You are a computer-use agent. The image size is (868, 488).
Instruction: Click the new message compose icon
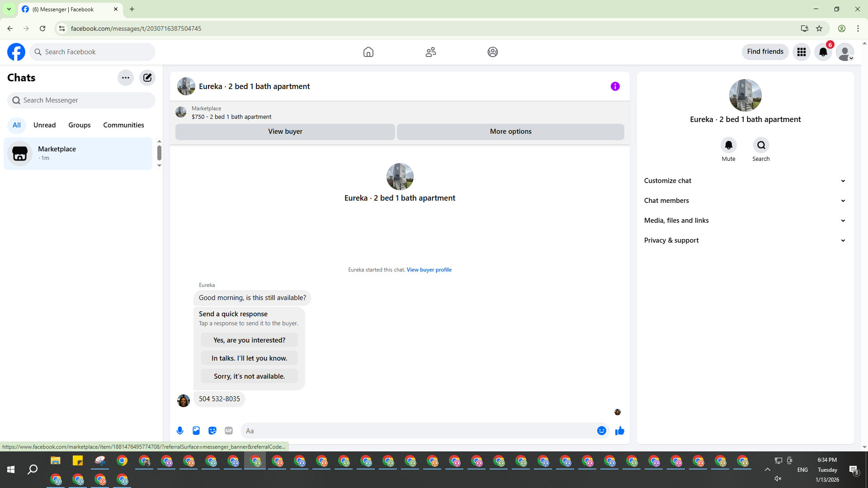[x=147, y=78]
